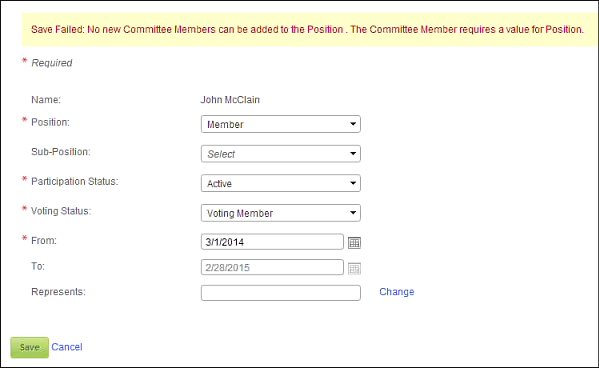Click the To date field with 2/28/2015
The image size is (599, 368).
(272, 267)
